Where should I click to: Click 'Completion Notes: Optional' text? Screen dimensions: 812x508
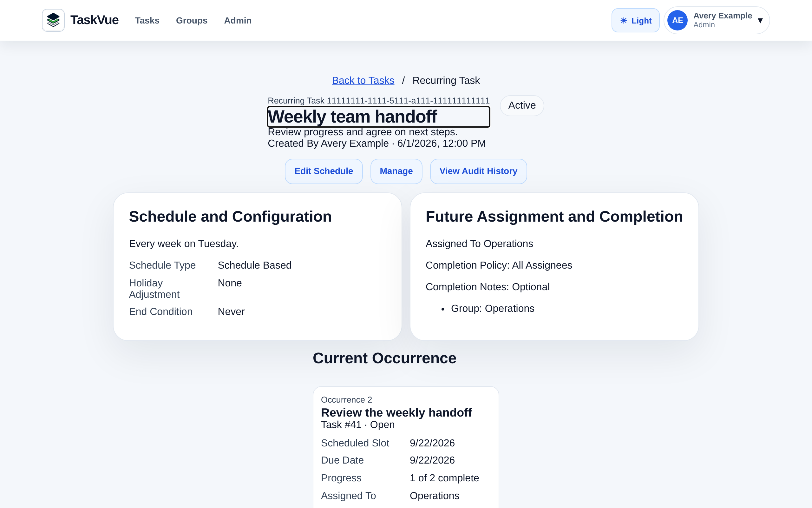487,287
